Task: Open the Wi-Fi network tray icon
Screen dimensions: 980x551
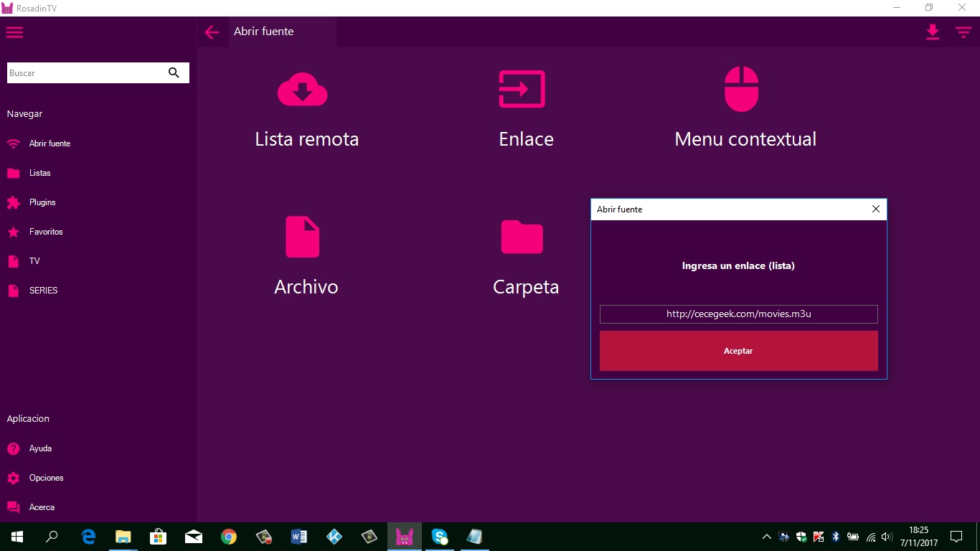Action: (x=871, y=537)
